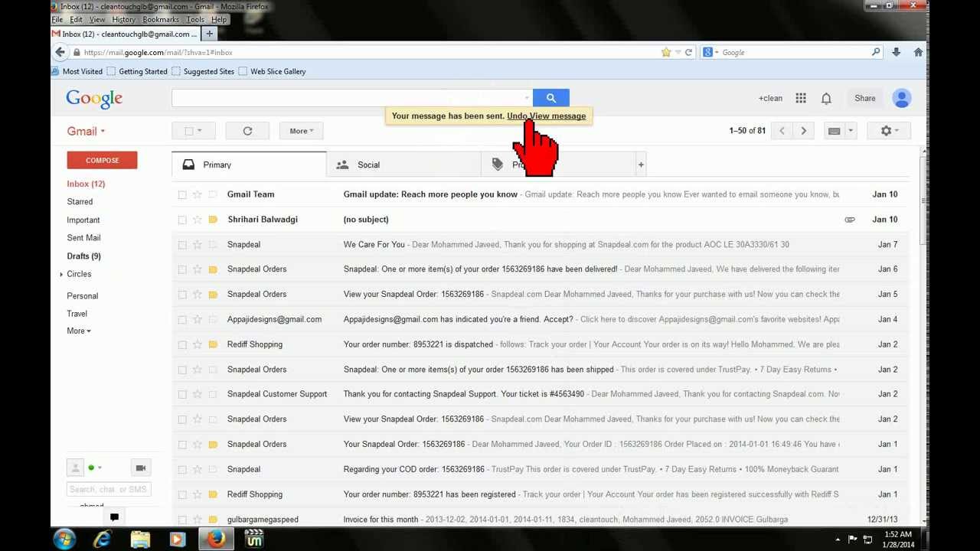Toggle importance marker on Rediff Shopping dispatched email

pos(213,344)
